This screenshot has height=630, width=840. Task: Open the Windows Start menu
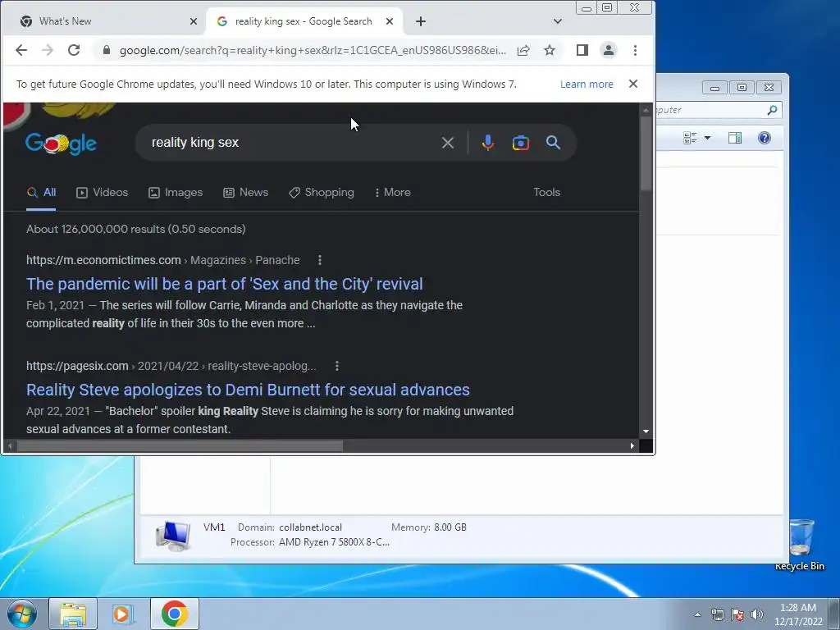point(21,614)
